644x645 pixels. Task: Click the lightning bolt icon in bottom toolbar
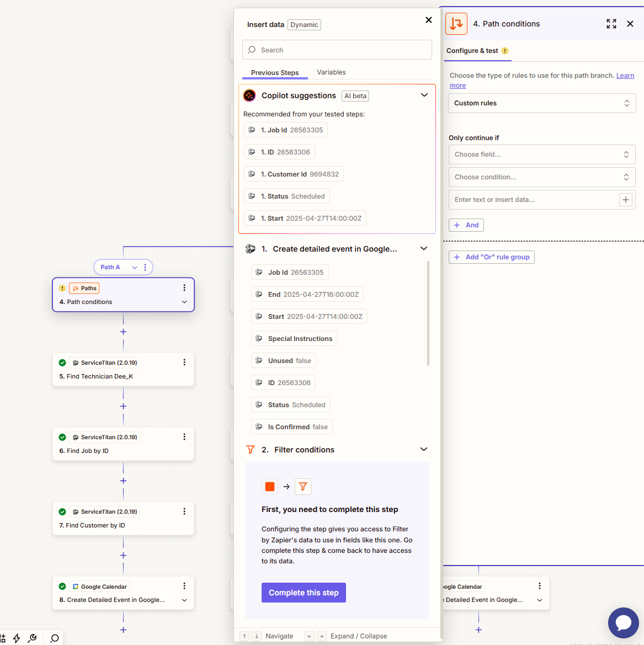click(17, 638)
